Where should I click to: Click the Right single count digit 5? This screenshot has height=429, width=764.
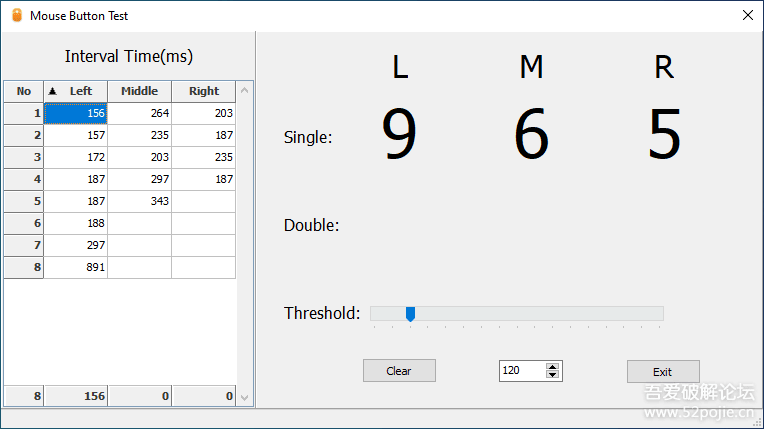click(x=664, y=134)
